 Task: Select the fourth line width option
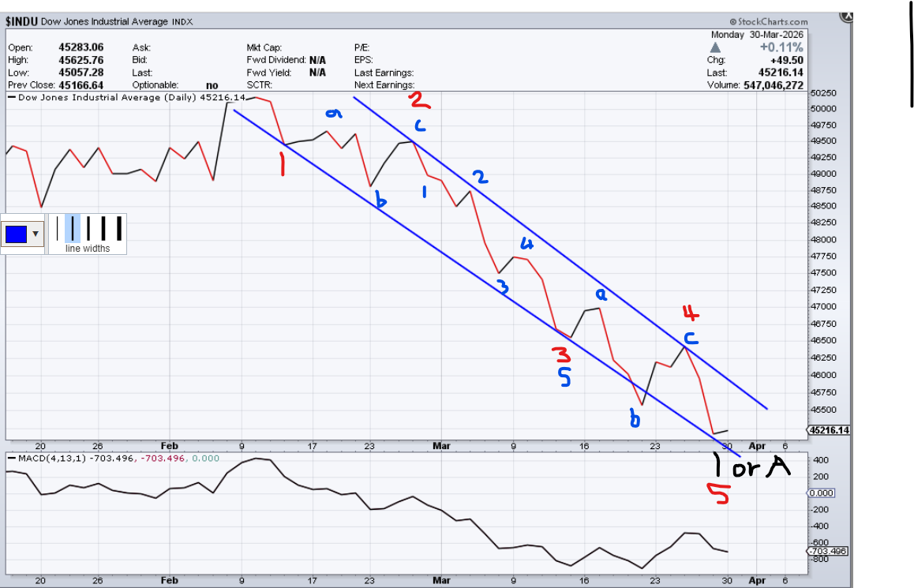103,228
